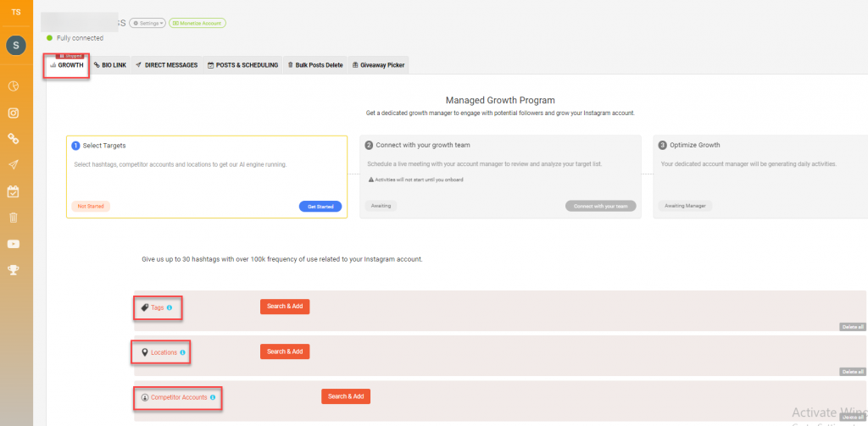868x426 pixels.
Task: Show info tooltip next to Competitor Accounts
Action: (213, 397)
